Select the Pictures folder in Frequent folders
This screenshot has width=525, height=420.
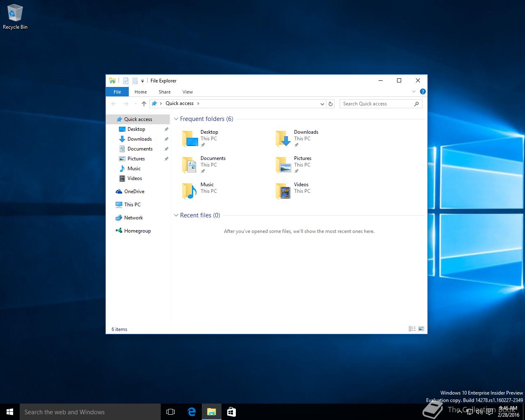pos(294,164)
